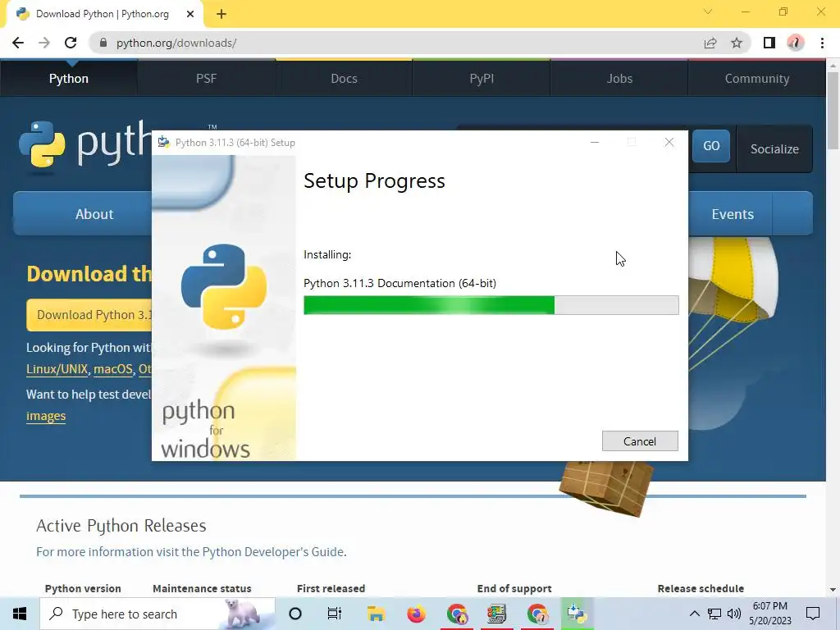
Task: Follow the macOS download link
Action: (113, 369)
